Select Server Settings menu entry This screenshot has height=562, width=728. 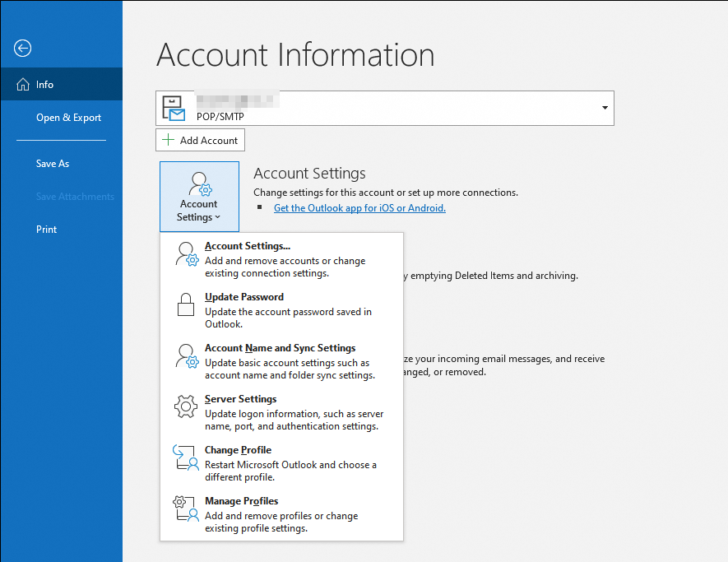click(281, 412)
